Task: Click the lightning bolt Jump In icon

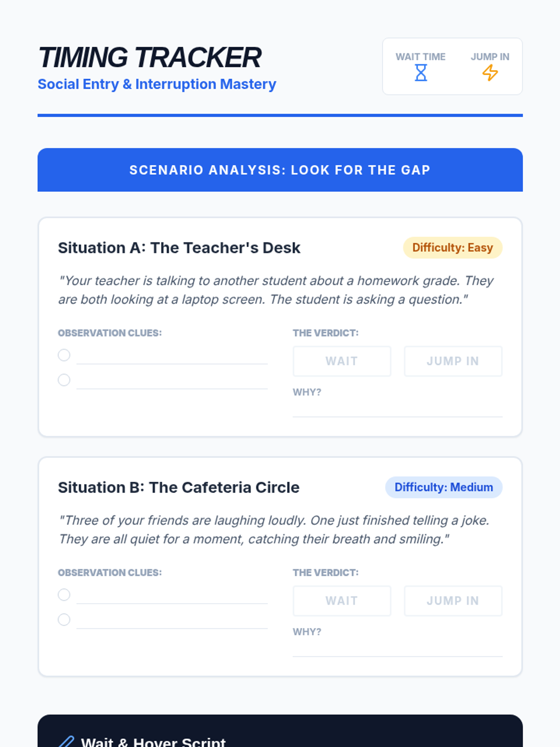Action: pos(490,73)
